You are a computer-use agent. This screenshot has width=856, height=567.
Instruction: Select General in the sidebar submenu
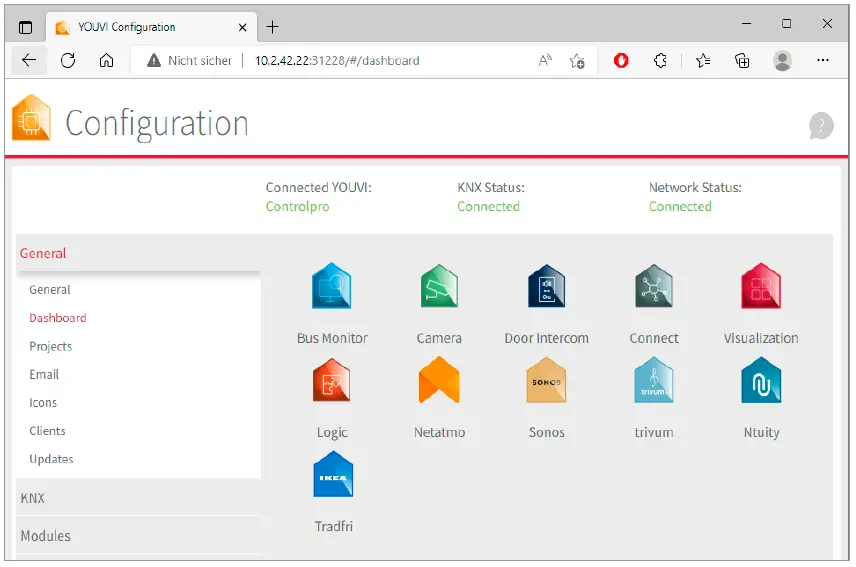[x=50, y=290]
